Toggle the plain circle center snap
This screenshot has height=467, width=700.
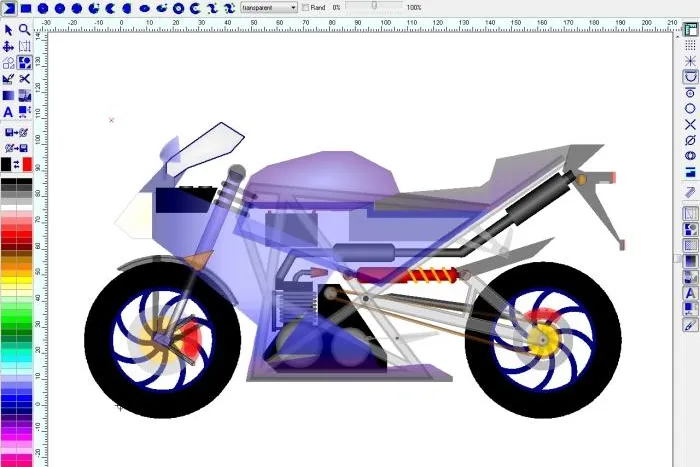[690, 108]
